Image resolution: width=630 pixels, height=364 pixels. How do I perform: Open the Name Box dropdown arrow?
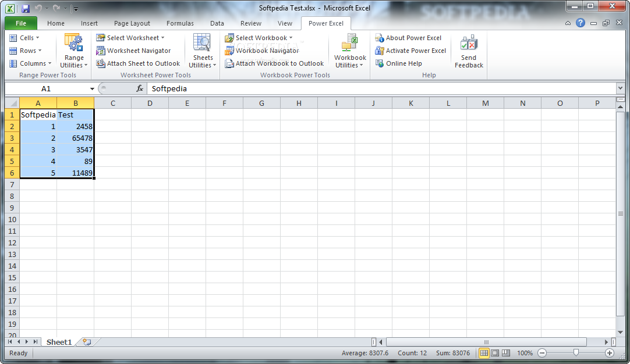[92, 89]
